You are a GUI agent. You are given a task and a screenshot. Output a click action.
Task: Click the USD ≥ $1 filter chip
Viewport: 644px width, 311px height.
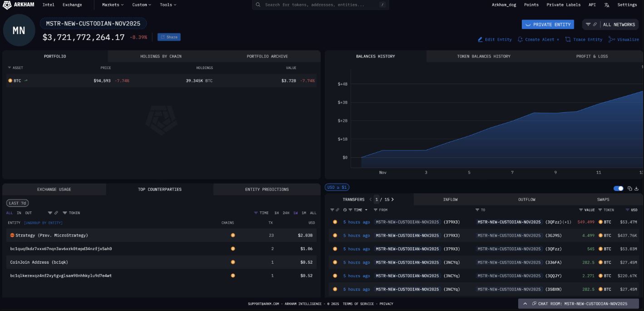click(337, 187)
